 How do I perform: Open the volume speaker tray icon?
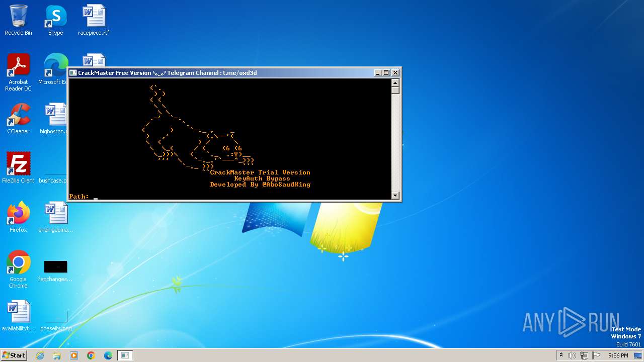(572, 355)
